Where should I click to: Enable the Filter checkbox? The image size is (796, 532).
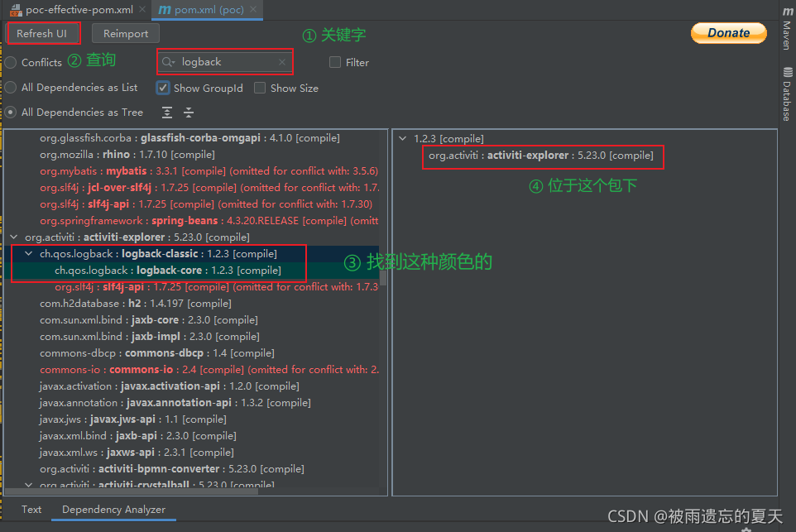click(x=334, y=62)
